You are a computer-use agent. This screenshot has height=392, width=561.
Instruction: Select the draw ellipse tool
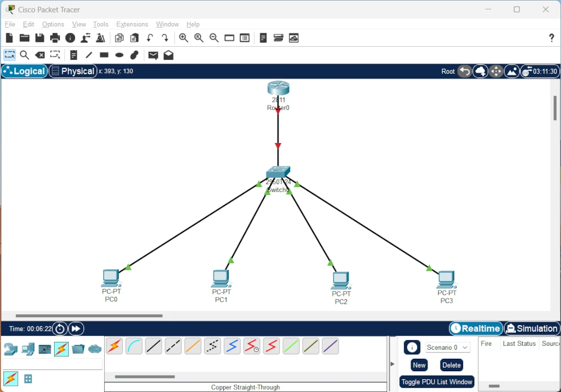[119, 55]
